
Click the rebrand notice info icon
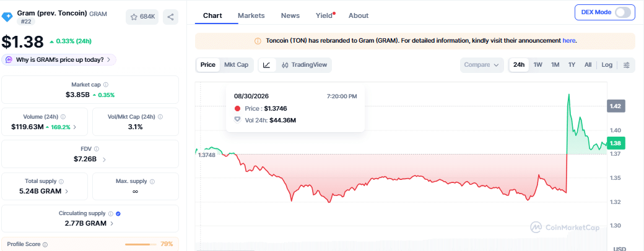click(x=258, y=41)
